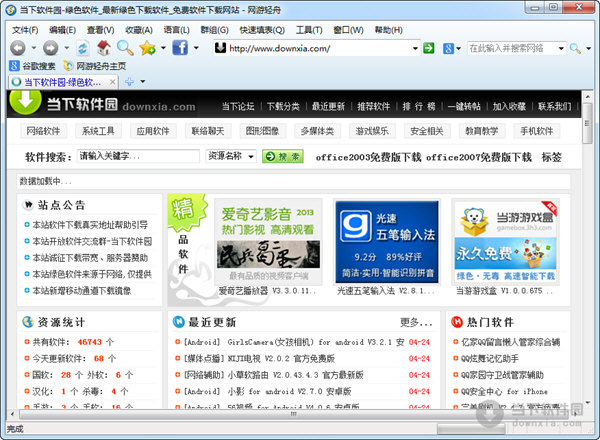Viewport: 600px width, 440px height.
Task: Click the magnifier search toolbar icon
Action: pos(125,48)
